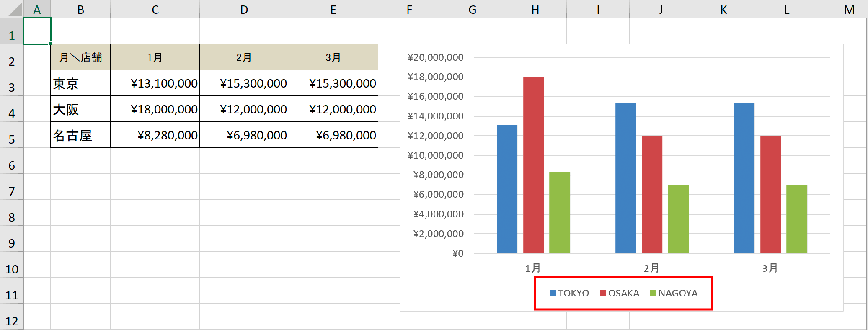Click the 2月 table header cell
This screenshot has width=868, height=330.
click(244, 57)
